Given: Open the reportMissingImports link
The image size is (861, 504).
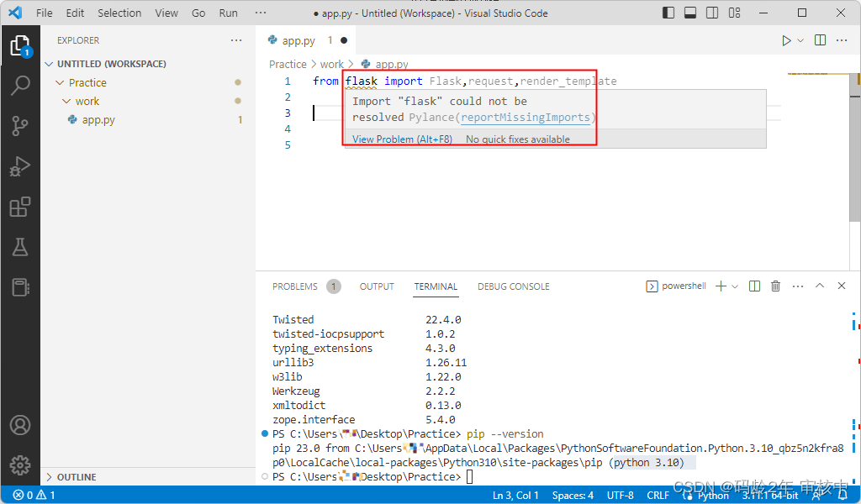Looking at the screenshot, I should 526,117.
